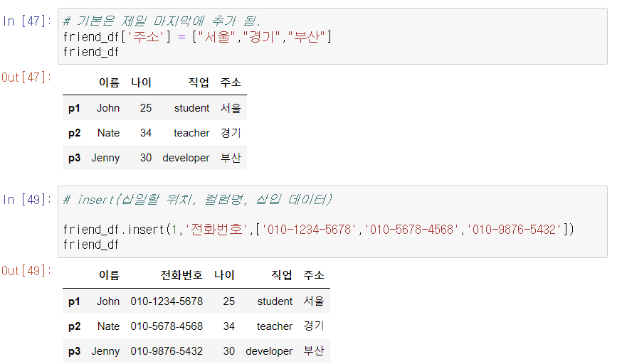
Task: Click '경기' cell in Out[47] table
Action: (231, 132)
